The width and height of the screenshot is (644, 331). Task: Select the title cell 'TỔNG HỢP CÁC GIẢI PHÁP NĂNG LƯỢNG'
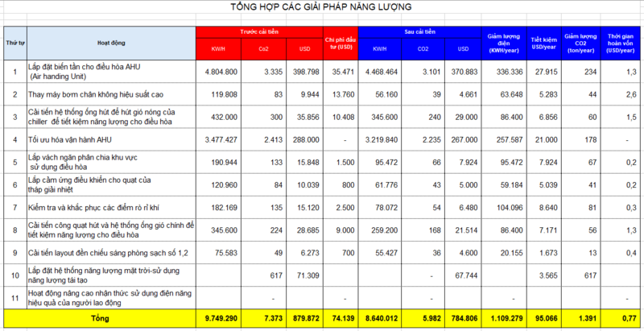pos(320,7)
